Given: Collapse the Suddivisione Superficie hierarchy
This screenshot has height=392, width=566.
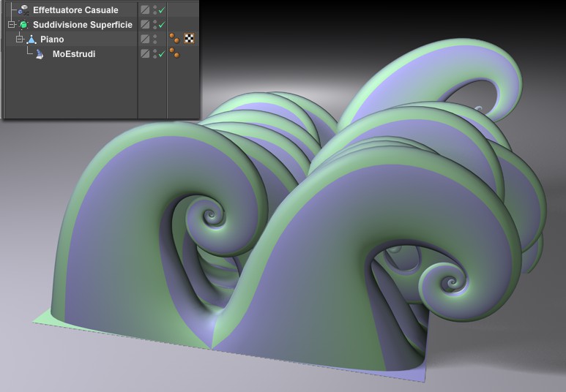Looking at the screenshot, I should pos(11,25).
